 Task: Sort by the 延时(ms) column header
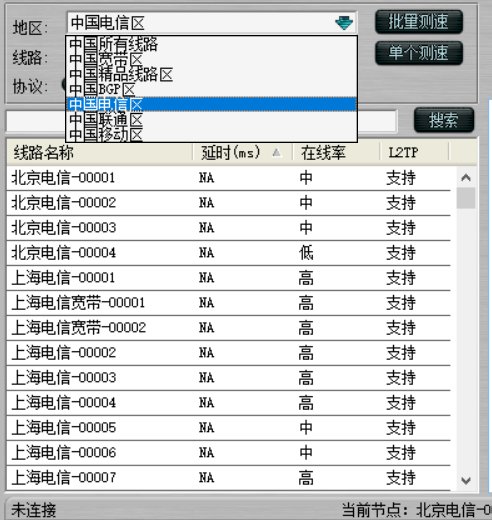click(242, 153)
